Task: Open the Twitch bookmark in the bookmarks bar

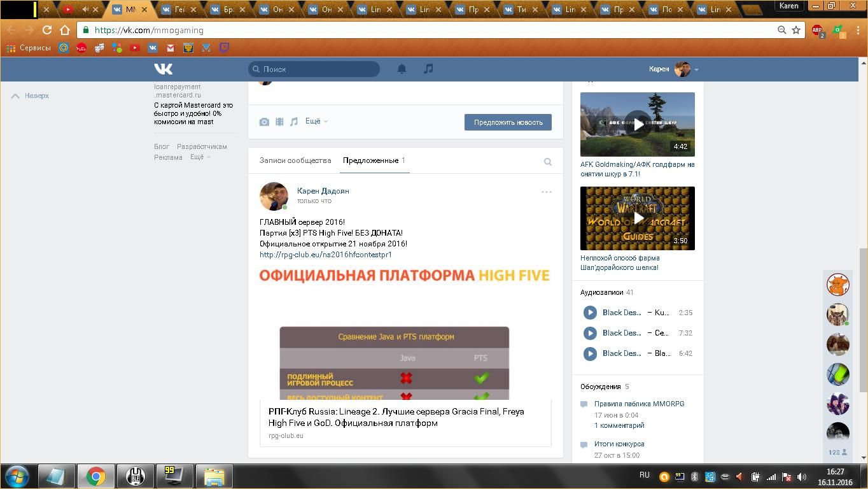Action: [x=224, y=48]
